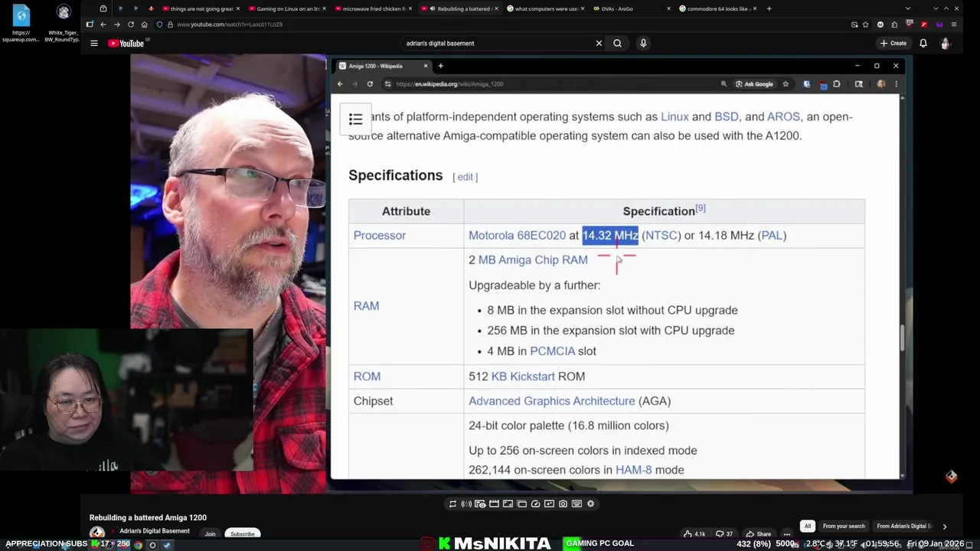
Task: Click the zoom magnifier in Wikipedia address bar
Action: [724, 84]
